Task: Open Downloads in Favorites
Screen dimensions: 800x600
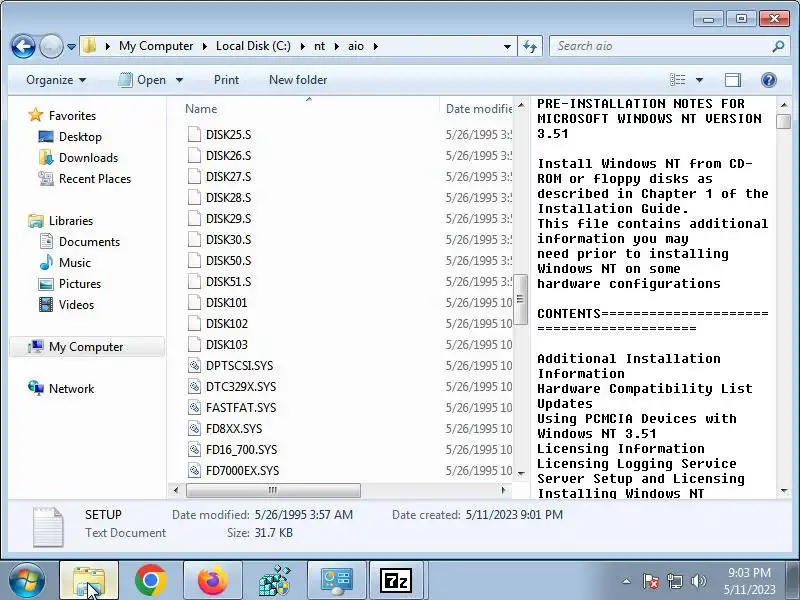Action: pyautogui.click(x=88, y=158)
